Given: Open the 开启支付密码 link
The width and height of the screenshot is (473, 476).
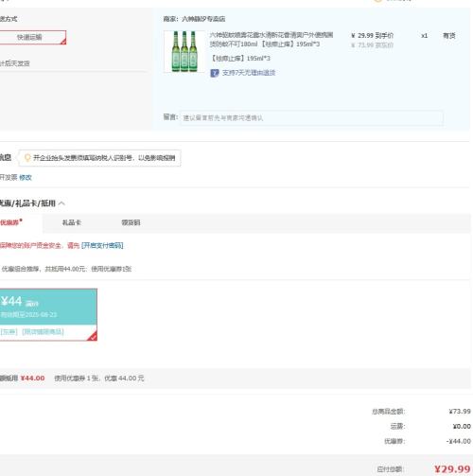Looking at the screenshot, I should pyautogui.click(x=102, y=245).
